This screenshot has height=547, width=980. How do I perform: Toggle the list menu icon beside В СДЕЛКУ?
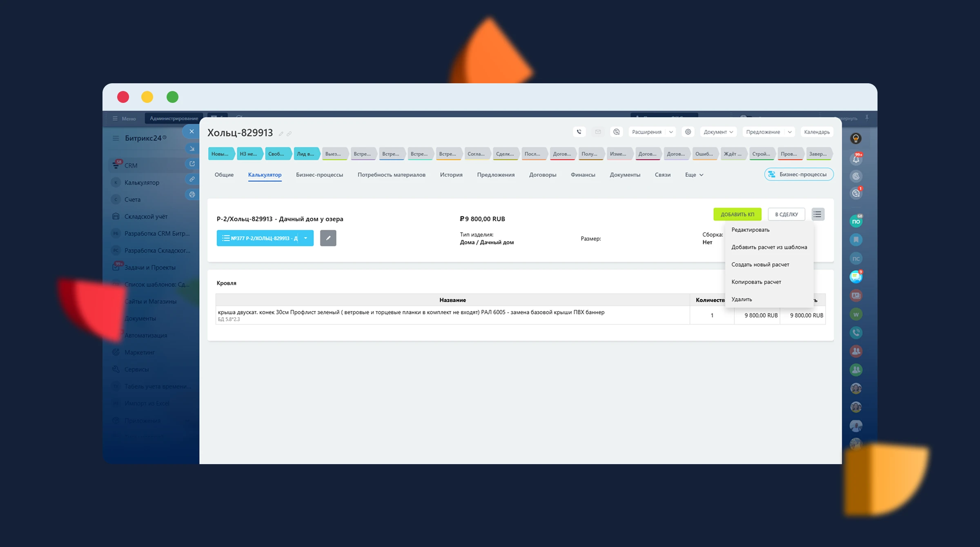click(817, 214)
